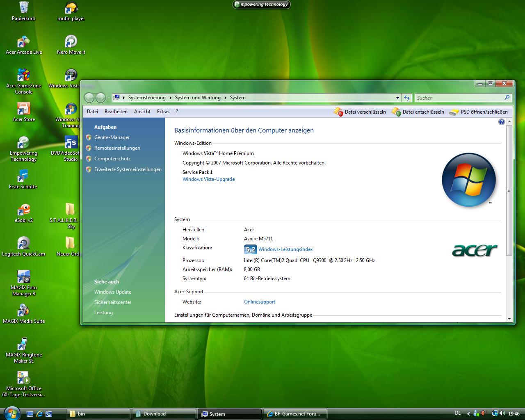Open MAGIX Foto Manager 8 icon
This screenshot has width=525, height=420.
(x=24, y=283)
